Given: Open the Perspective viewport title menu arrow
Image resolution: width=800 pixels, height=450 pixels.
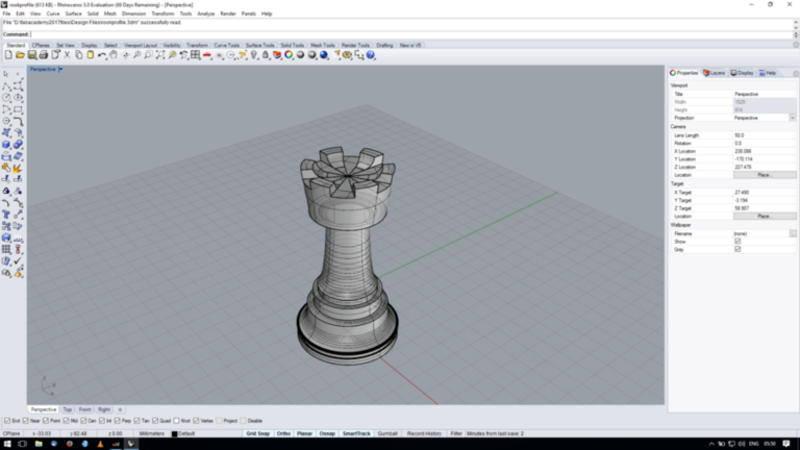Looking at the screenshot, I should pos(61,69).
